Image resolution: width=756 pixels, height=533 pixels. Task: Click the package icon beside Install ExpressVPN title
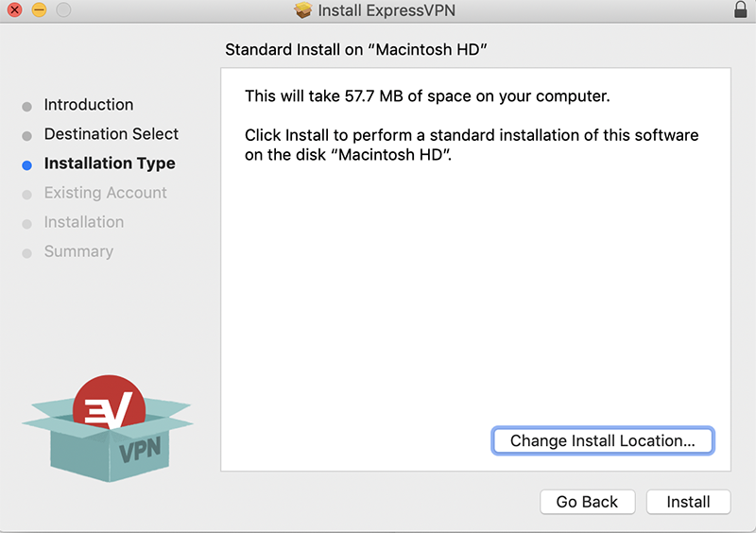[x=303, y=10]
